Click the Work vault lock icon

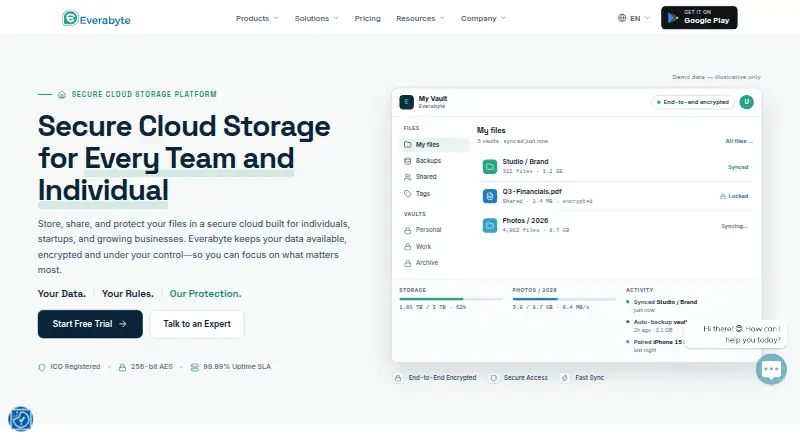point(408,247)
